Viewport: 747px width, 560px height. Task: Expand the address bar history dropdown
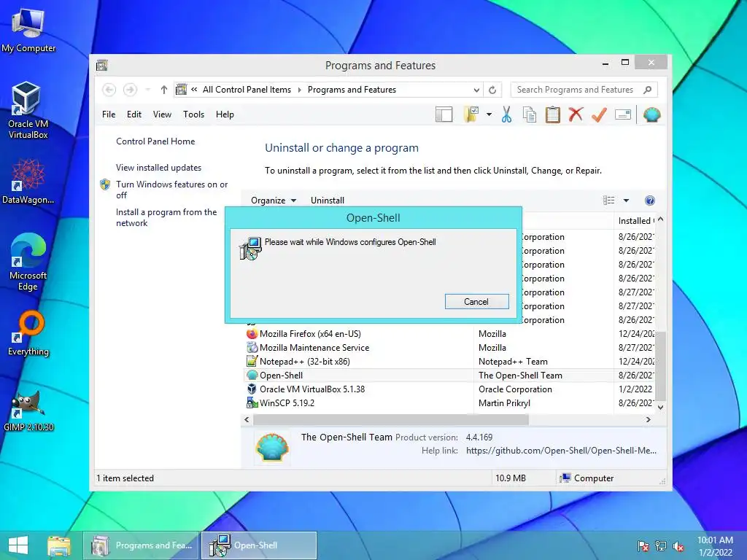point(476,90)
